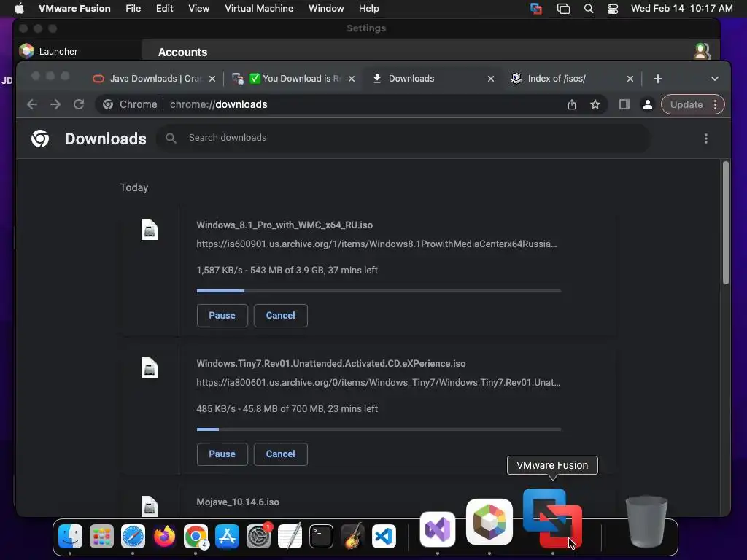
Task: Pause the Windows_8.1_Pro ISO download
Action: point(222,315)
